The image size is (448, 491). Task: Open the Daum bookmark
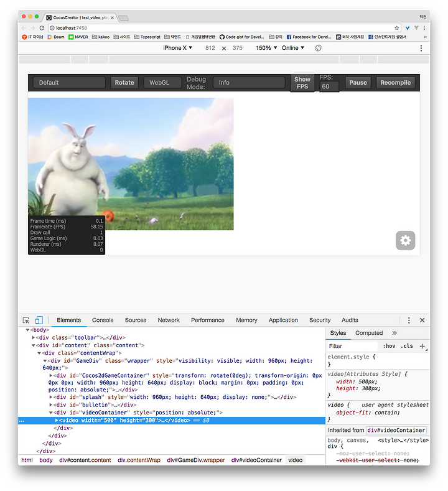(x=56, y=37)
